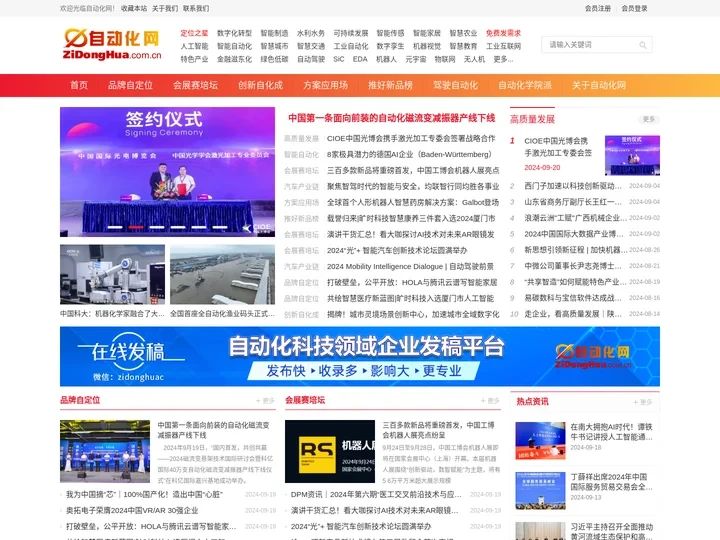Open hot news 丁薛祥出席2024年中国国际服务贸易交易会
This screenshot has width=720, height=540.
coord(611,482)
